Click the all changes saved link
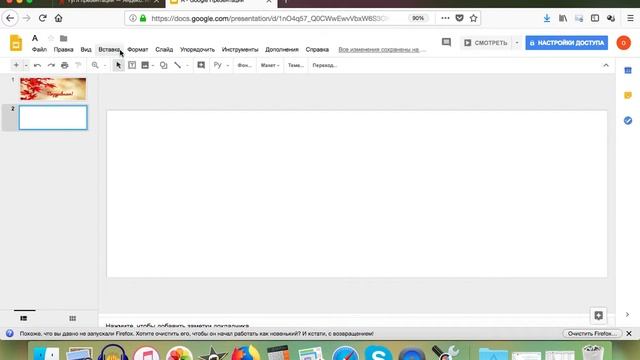The image size is (640, 360). pos(382,49)
